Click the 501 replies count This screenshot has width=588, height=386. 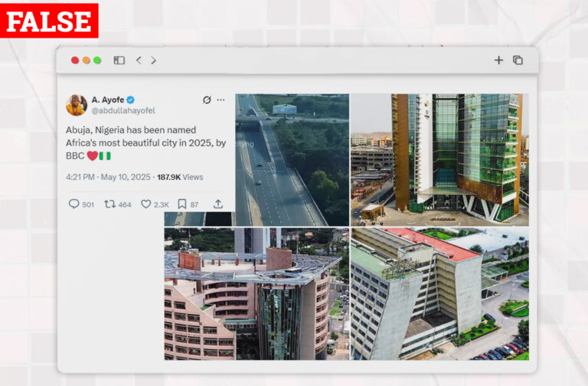click(x=88, y=204)
